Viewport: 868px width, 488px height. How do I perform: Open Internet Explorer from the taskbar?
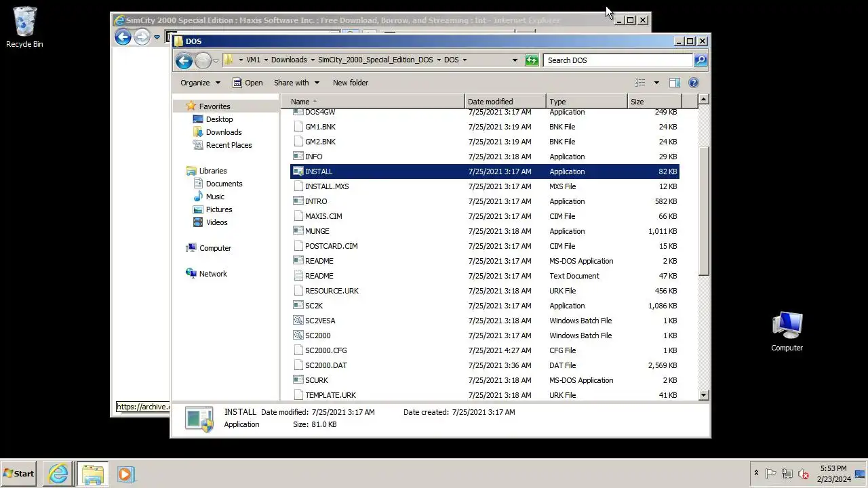[x=58, y=474]
